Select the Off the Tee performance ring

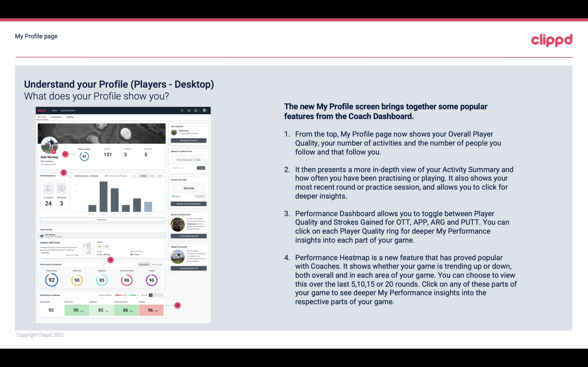pyautogui.click(x=77, y=280)
